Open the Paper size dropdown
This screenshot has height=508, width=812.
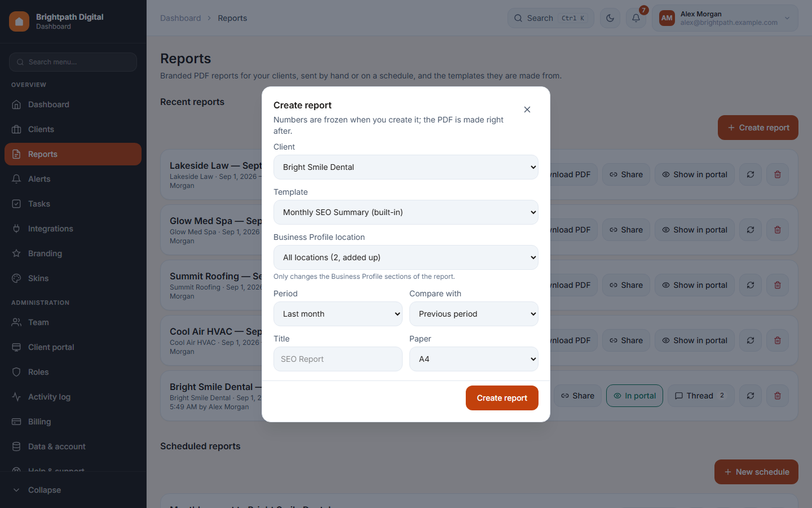click(x=474, y=359)
